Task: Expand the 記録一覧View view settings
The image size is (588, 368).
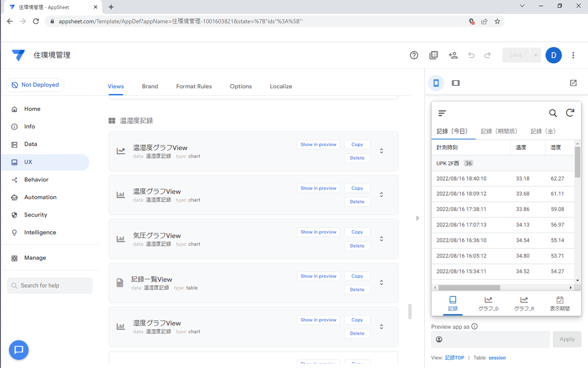Action: click(x=381, y=283)
